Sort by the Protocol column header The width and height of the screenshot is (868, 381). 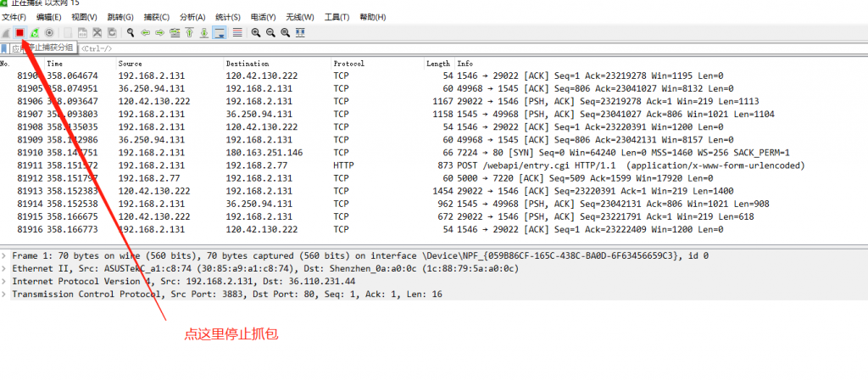point(378,64)
